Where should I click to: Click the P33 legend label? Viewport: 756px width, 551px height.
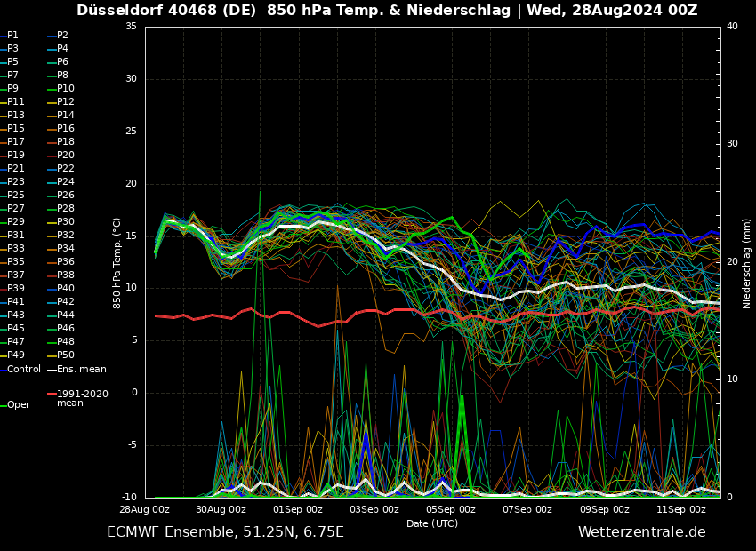point(16,249)
